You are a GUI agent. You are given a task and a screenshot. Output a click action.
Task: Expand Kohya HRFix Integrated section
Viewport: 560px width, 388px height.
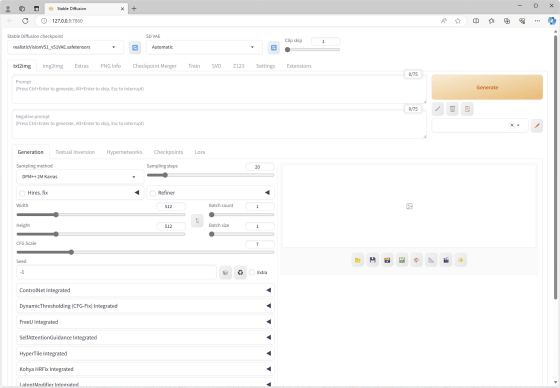pos(145,369)
